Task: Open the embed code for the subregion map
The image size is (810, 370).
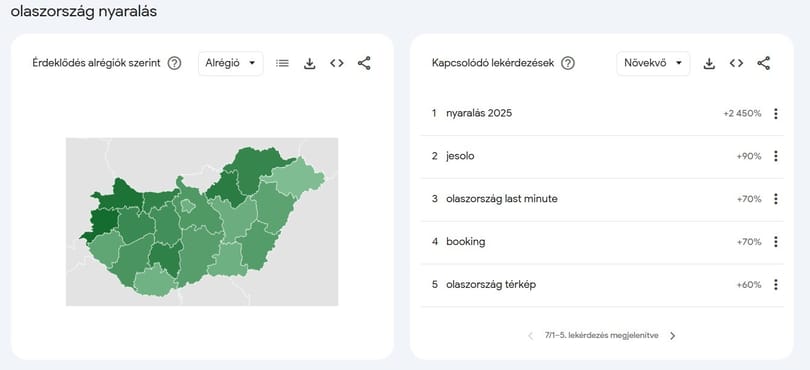Action: (337, 63)
